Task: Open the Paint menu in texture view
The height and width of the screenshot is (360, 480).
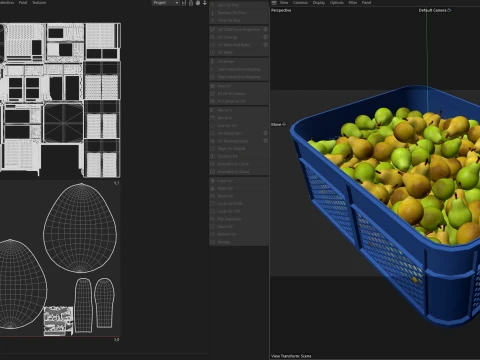Action: click(x=23, y=2)
